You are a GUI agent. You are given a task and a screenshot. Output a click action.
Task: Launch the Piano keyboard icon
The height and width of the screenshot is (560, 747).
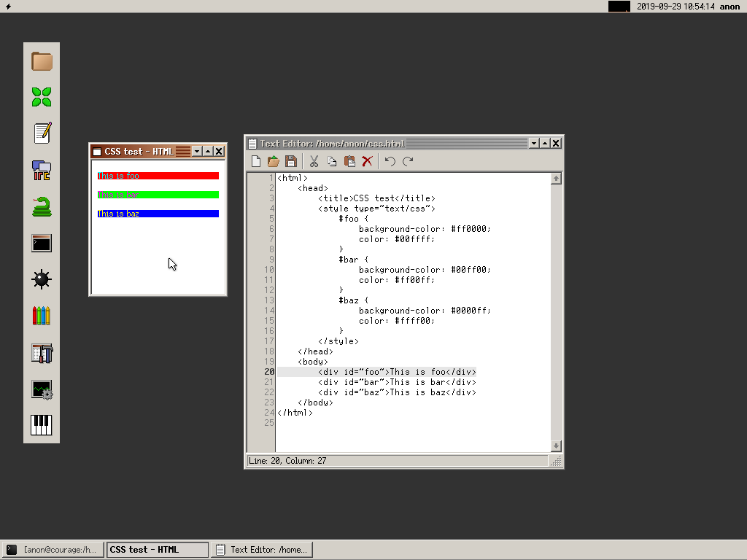pyautogui.click(x=42, y=425)
